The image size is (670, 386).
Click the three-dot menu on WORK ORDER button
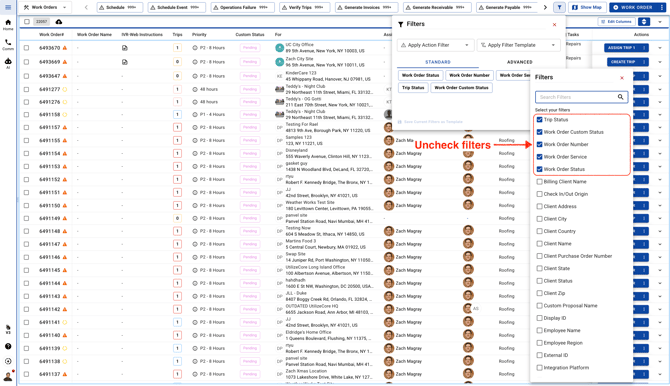tap(662, 7)
